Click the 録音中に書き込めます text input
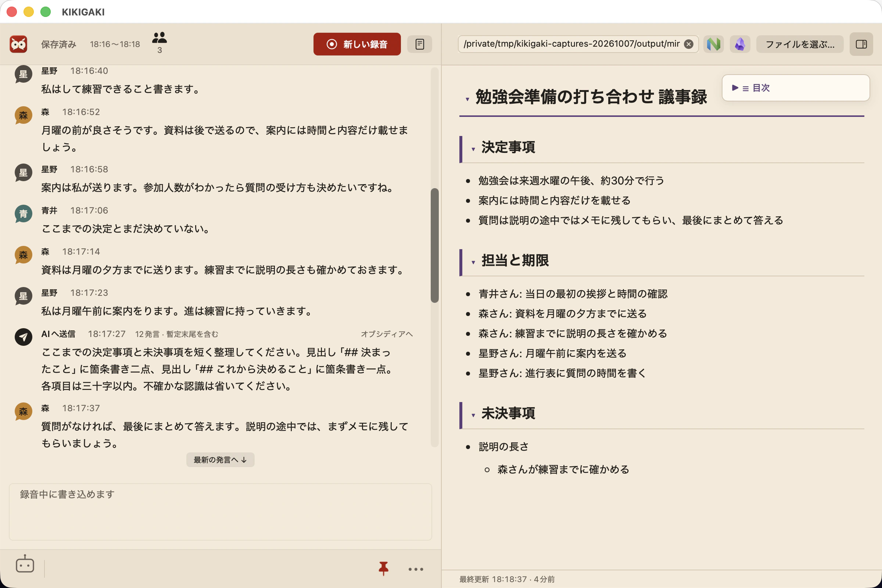882x588 pixels. (x=220, y=512)
